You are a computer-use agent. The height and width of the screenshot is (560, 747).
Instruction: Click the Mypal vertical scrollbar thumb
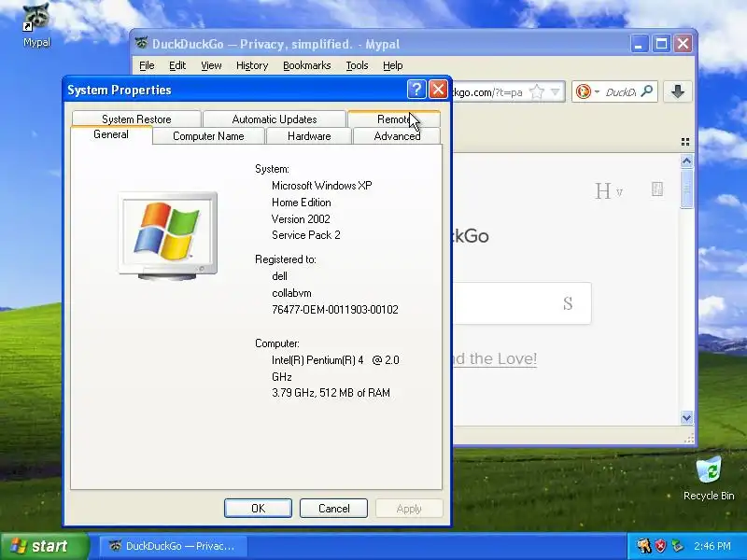[x=686, y=189]
